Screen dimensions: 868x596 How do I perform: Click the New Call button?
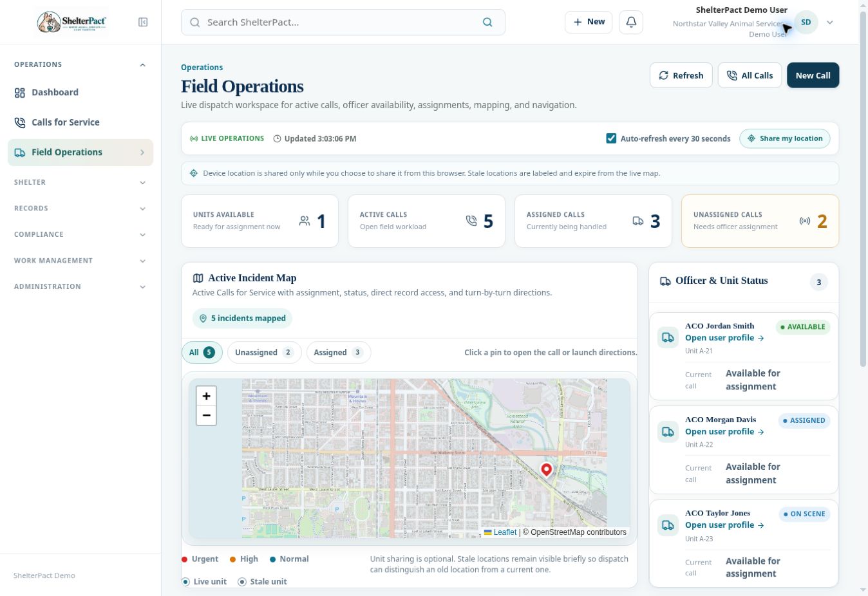(x=813, y=75)
